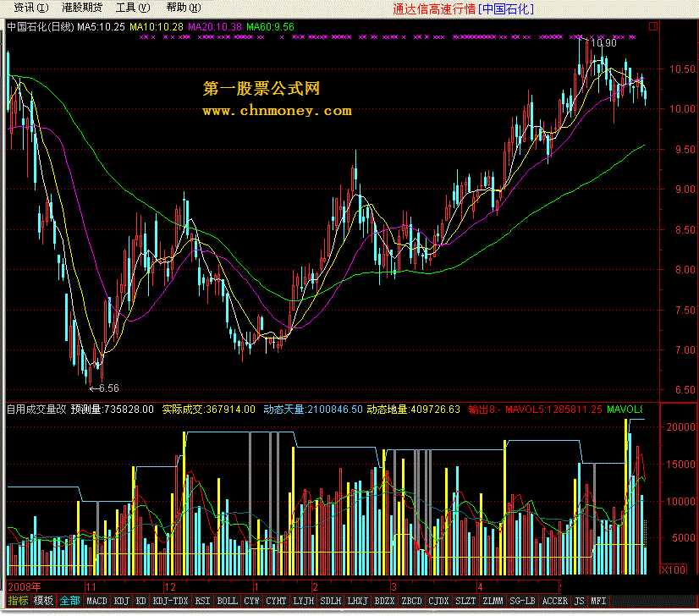699x616 pixels.
Task: Select the CJDX indicator tab
Action: click(x=438, y=601)
